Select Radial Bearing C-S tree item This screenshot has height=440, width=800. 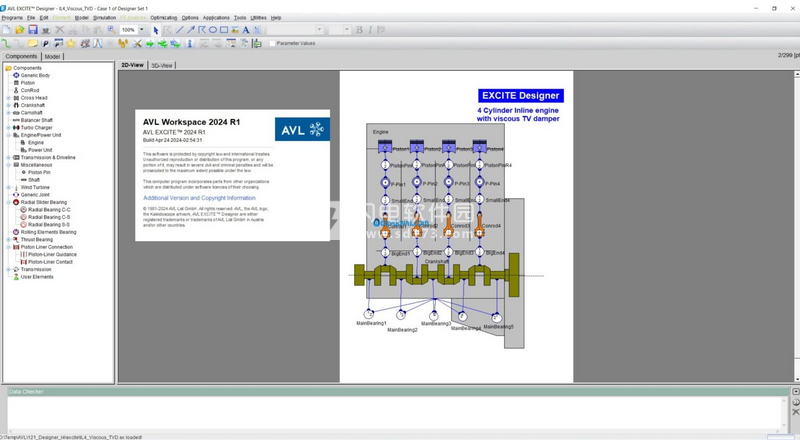(x=49, y=217)
